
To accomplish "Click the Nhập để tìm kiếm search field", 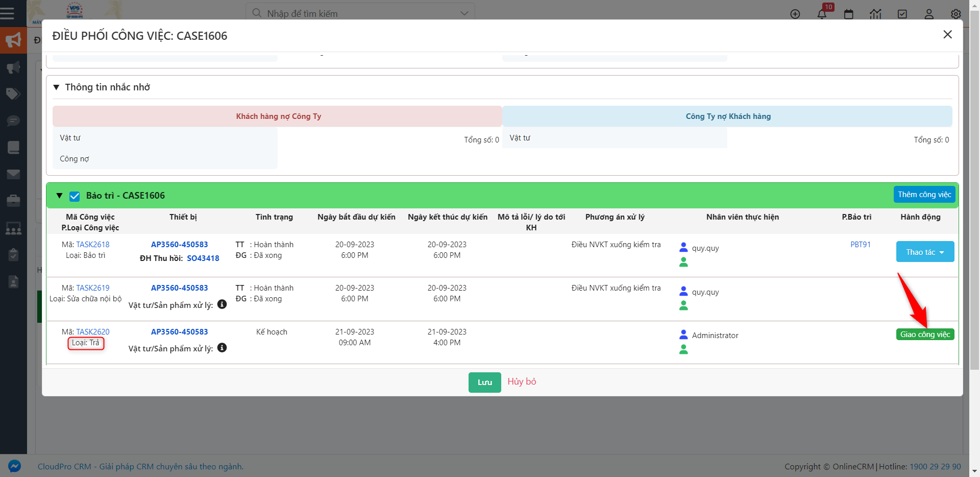I will tap(360, 13).
